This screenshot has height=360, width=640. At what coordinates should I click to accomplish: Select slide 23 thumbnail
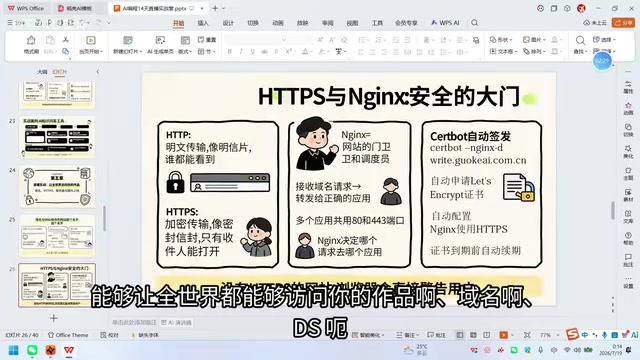(57, 137)
